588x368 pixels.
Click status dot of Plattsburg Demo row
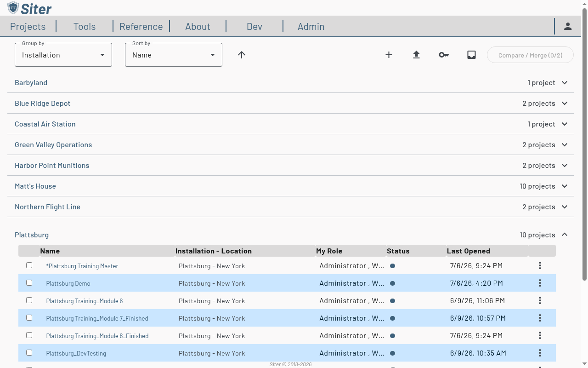pos(392,283)
